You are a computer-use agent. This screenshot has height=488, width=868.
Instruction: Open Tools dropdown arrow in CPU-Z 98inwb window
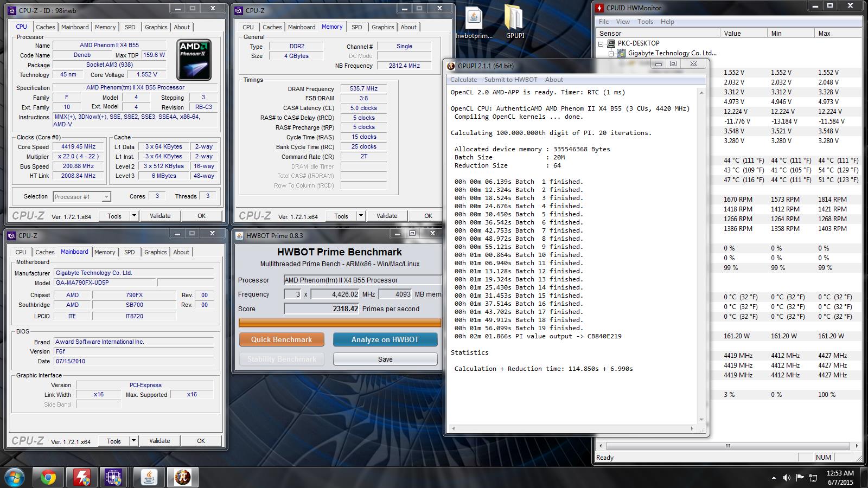click(134, 216)
